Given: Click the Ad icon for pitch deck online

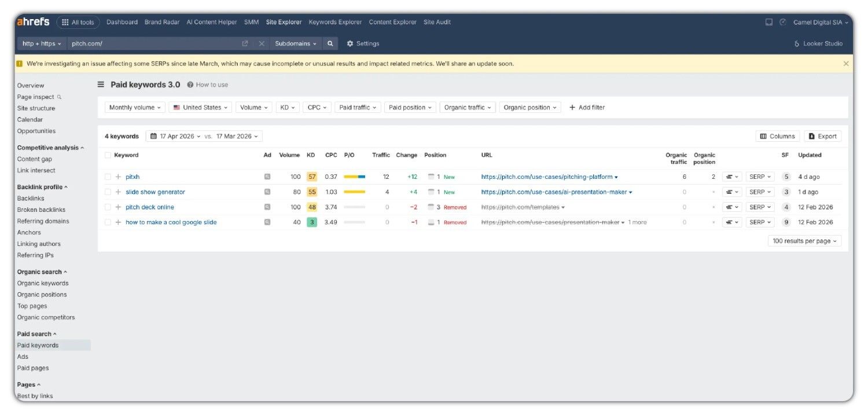Looking at the screenshot, I should (267, 207).
